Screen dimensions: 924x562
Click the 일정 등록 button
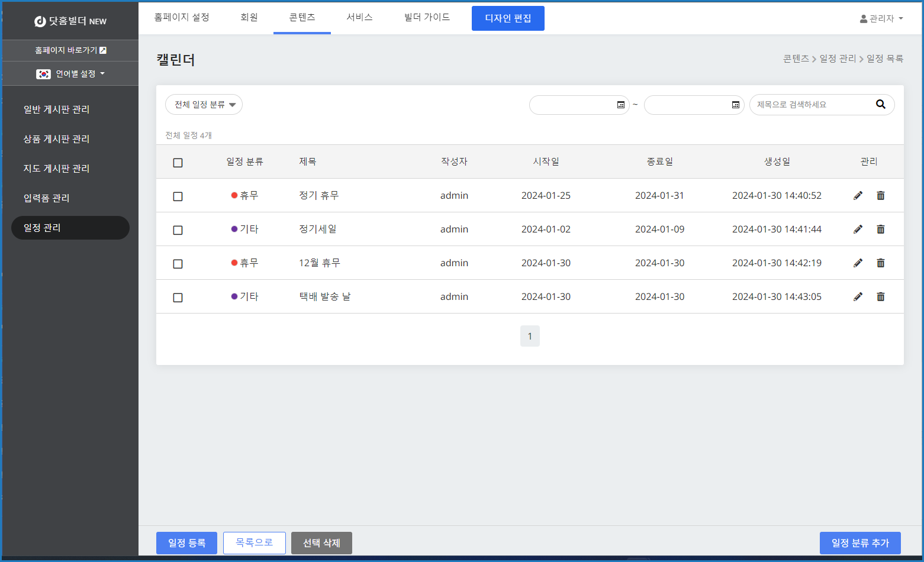[186, 543]
